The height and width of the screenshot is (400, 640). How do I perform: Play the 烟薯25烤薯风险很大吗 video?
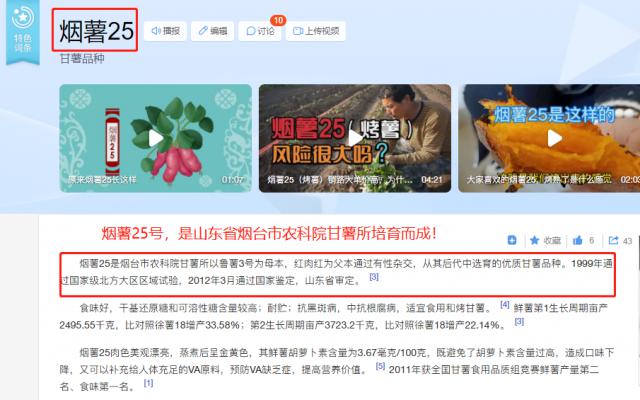(355, 138)
